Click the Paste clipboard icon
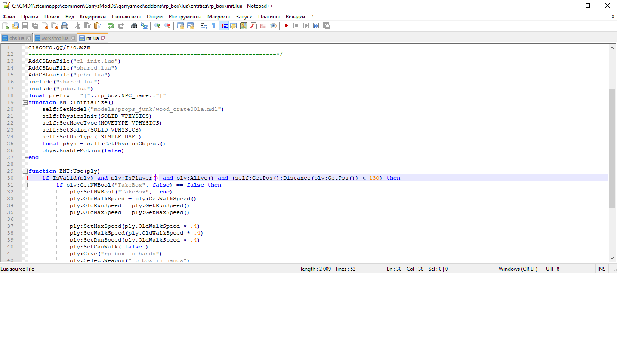The height and width of the screenshot is (364, 617). pyautogui.click(x=98, y=26)
